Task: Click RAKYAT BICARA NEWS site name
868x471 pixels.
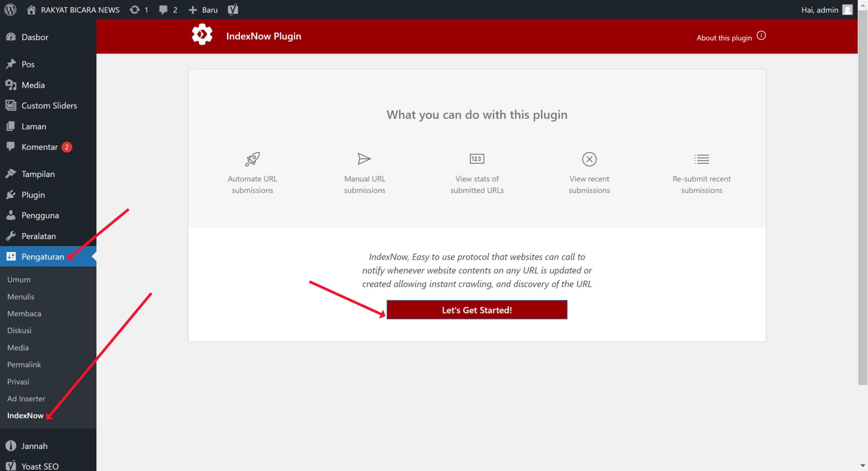Action: (x=80, y=10)
